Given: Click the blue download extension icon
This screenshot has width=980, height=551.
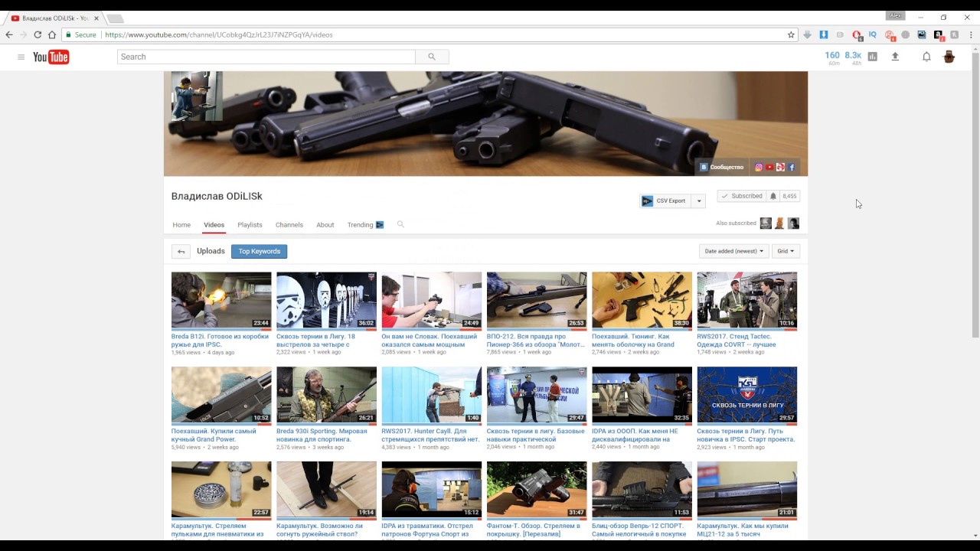Looking at the screenshot, I should [x=824, y=34].
